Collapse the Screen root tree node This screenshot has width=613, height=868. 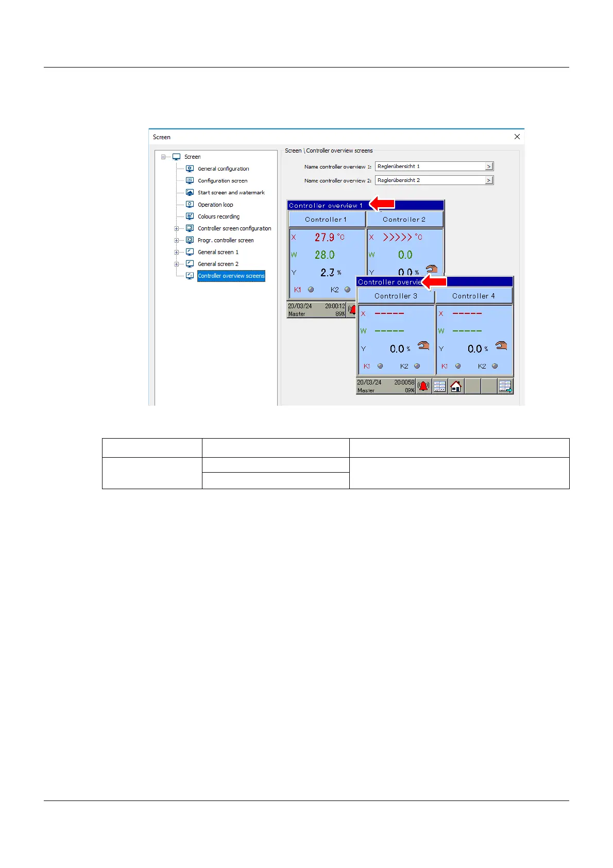(x=163, y=157)
